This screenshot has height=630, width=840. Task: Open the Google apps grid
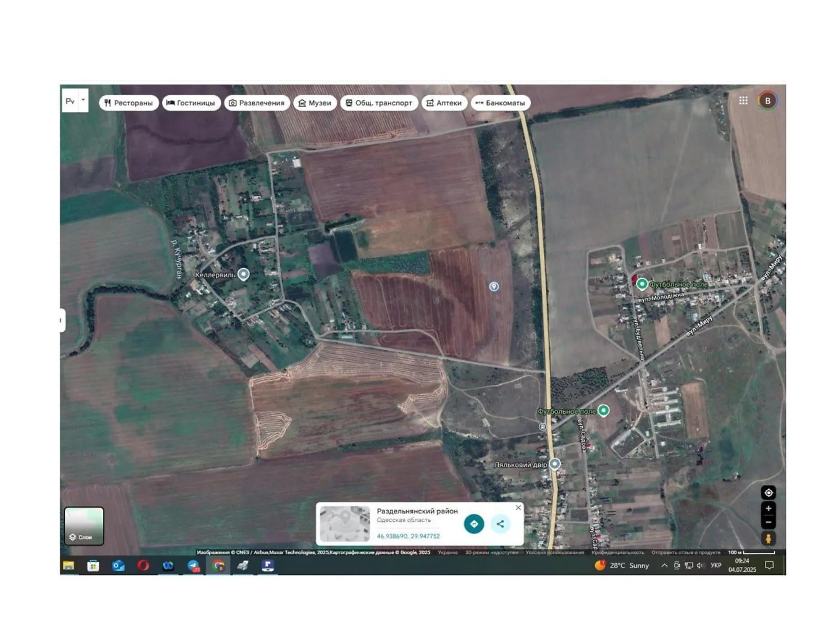tap(743, 101)
